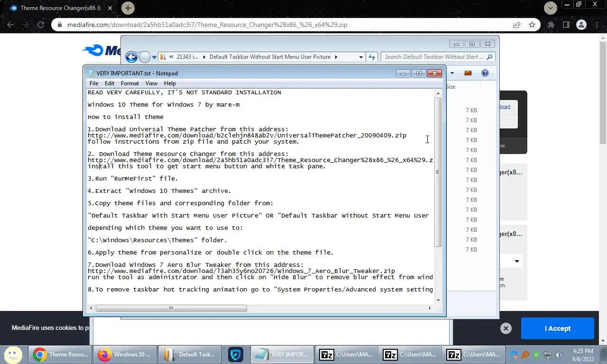
Task: Expand the Explorer address bar dropdown
Action: click(x=361, y=57)
